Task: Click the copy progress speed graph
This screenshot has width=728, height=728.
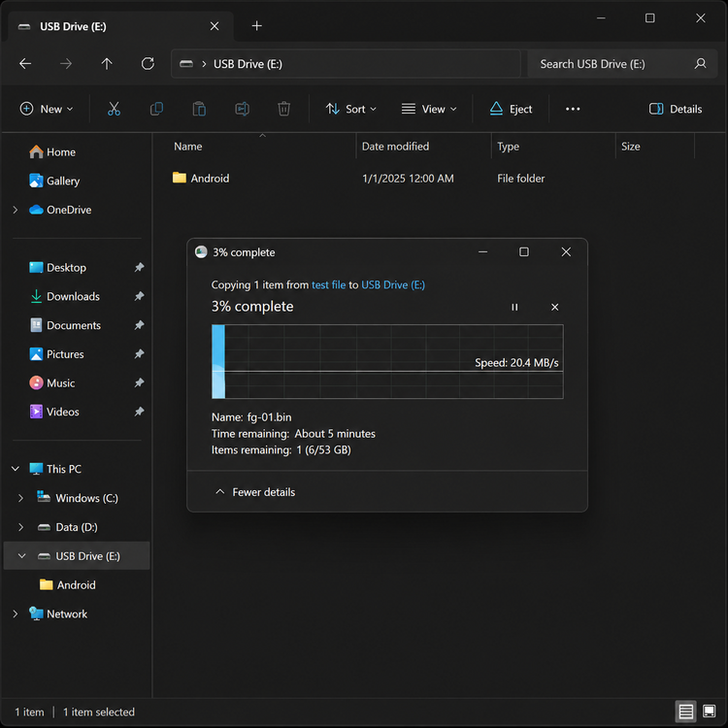Action: (387, 362)
